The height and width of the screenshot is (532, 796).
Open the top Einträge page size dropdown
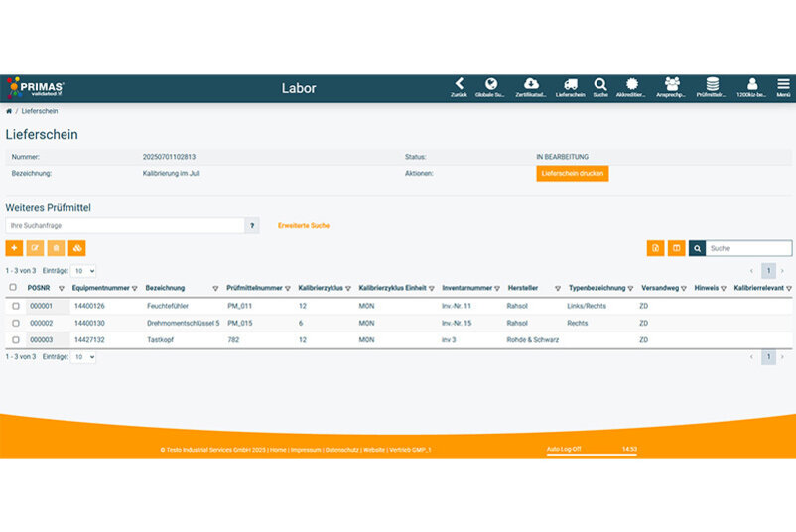tap(83, 270)
